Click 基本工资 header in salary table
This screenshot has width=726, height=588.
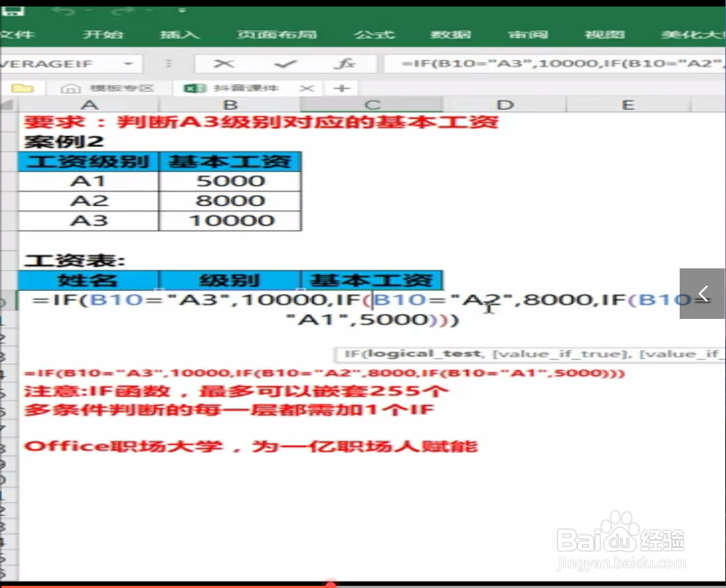click(x=372, y=281)
